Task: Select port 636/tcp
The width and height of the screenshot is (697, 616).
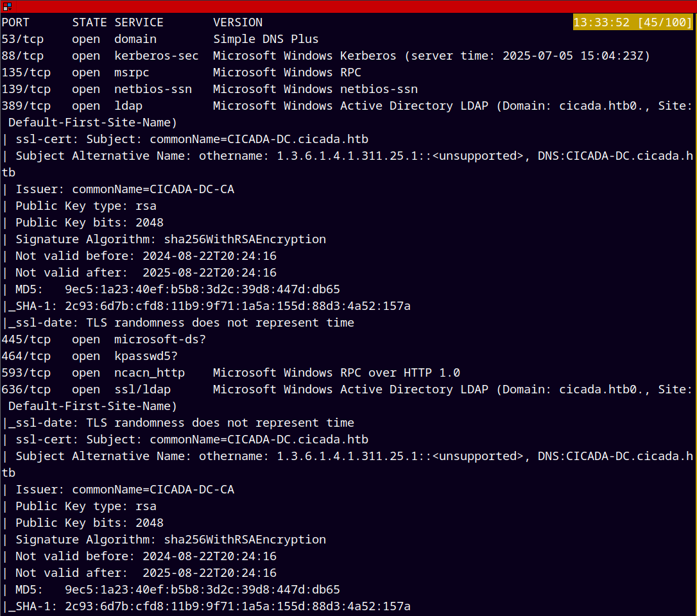Action: (x=26, y=389)
